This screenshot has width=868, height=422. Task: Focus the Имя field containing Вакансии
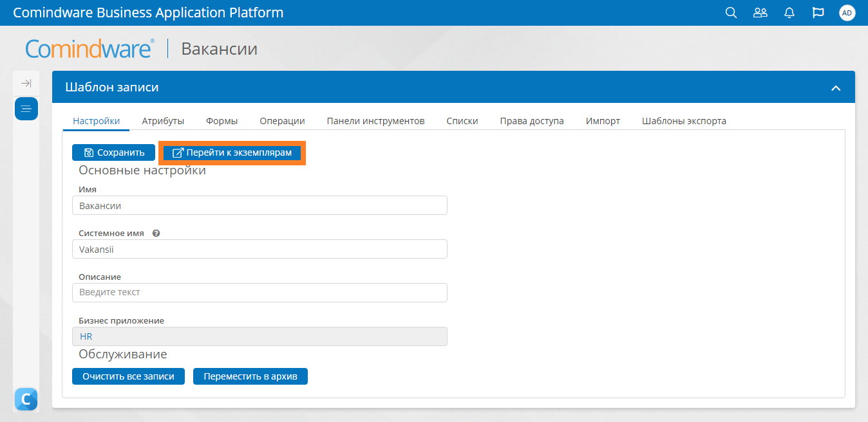(x=259, y=206)
